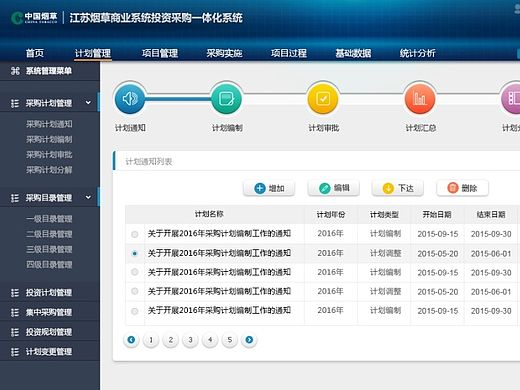Switch to 统计分析 tab
The image size is (520, 390).
point(417,53)
